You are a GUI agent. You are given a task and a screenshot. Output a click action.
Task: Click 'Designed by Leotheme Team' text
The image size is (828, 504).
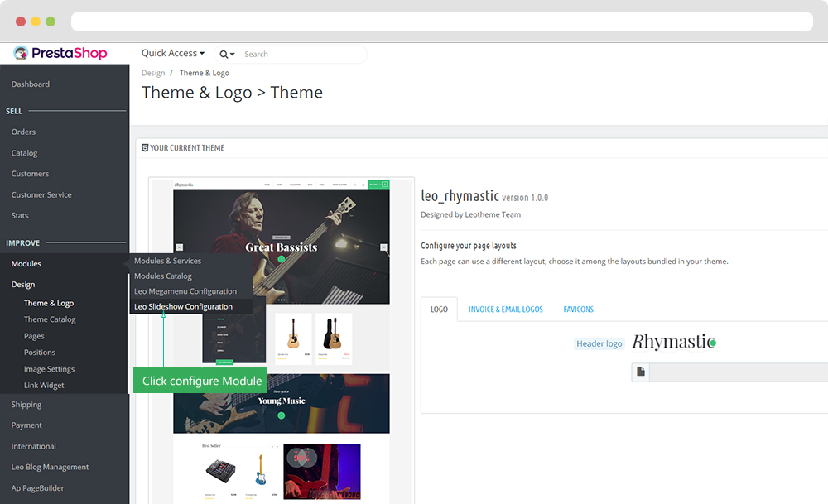(x=470, y=215)
